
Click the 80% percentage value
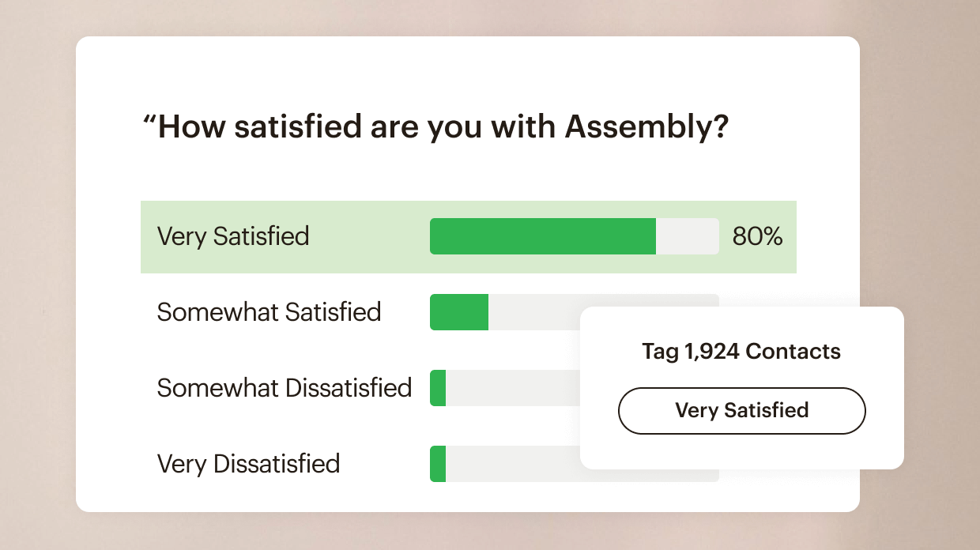tap(757, 236)
